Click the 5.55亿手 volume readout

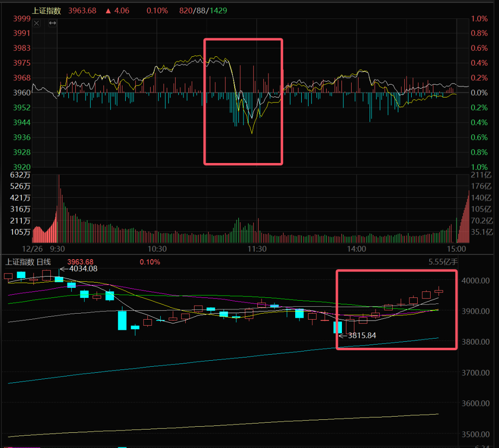[442, 262]
